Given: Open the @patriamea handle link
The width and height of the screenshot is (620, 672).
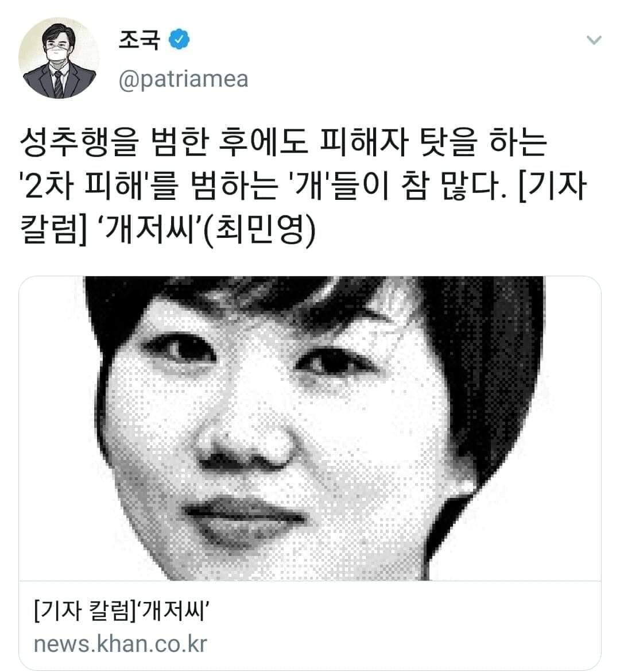Looking at the screenshot, I should point(183,79).
